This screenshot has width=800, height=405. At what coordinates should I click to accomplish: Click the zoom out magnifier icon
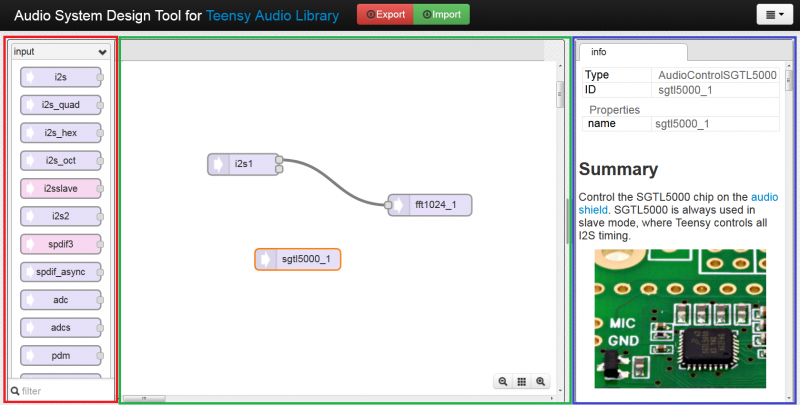pos(503,381)
